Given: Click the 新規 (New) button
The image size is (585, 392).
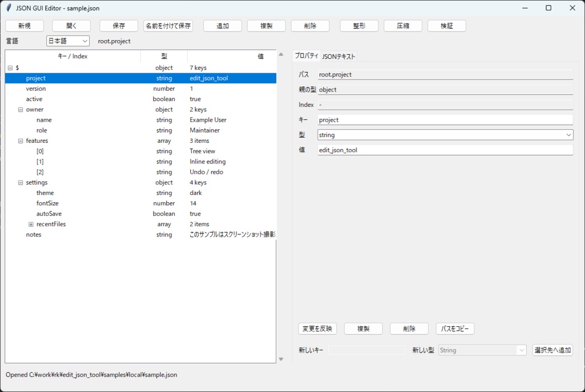Looking at the screenshot, I should tap(25, 26).
